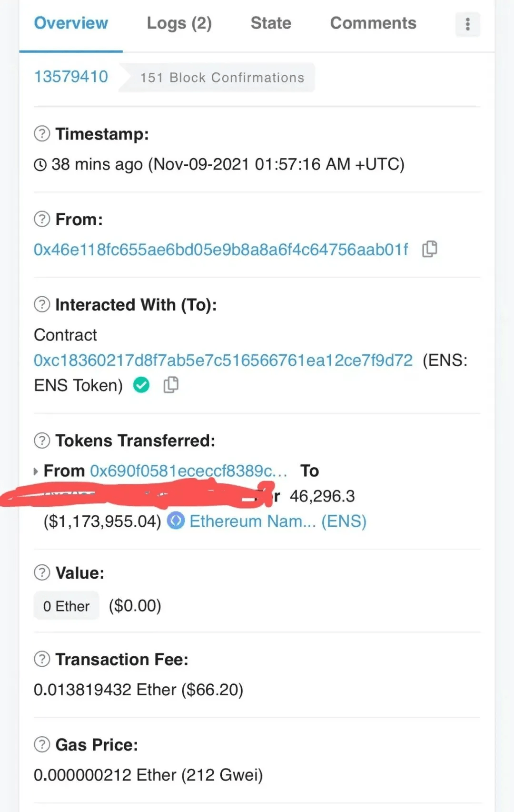Image resolution: width=514 pixels, height=812 pixels.
Task: Open the Tokens Transferred help tooltip
Action: pos(41,441)
